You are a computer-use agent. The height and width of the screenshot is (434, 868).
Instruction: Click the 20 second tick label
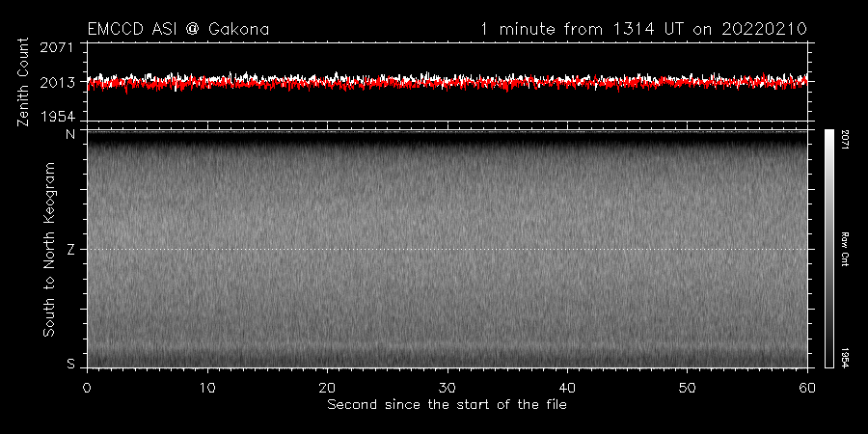(x=327, y=387)
